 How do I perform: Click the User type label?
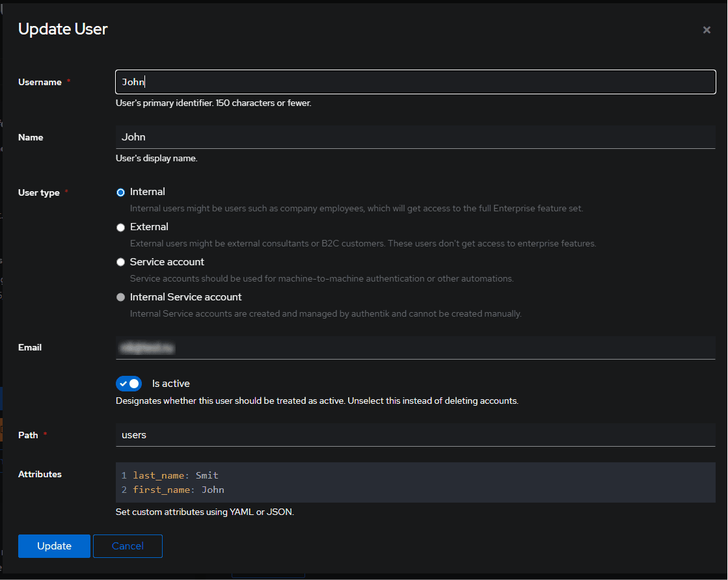pos(39,192)
